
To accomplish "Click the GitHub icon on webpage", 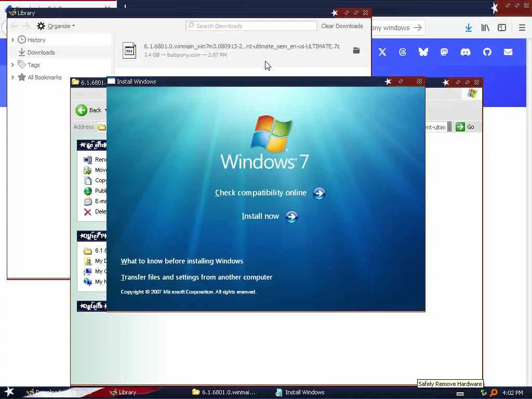I will 487,52.
